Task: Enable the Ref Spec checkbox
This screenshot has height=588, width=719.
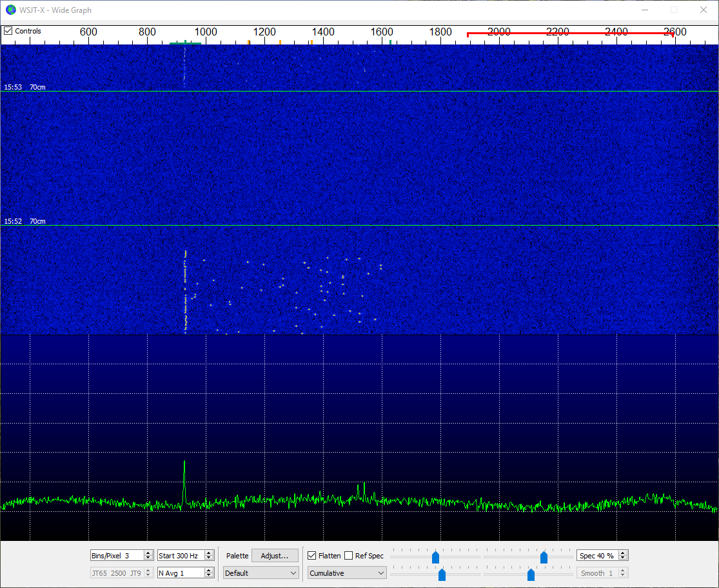Action: pos(349,556)
